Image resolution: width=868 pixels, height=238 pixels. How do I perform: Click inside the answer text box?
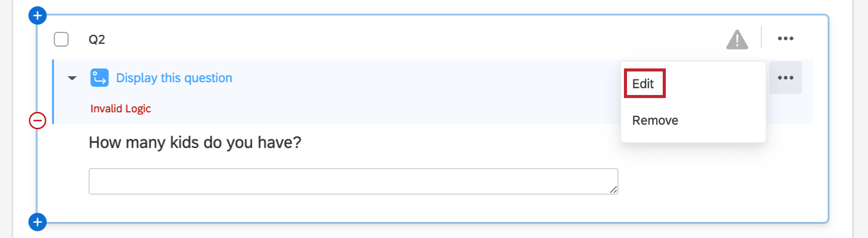tap(352, 181)
